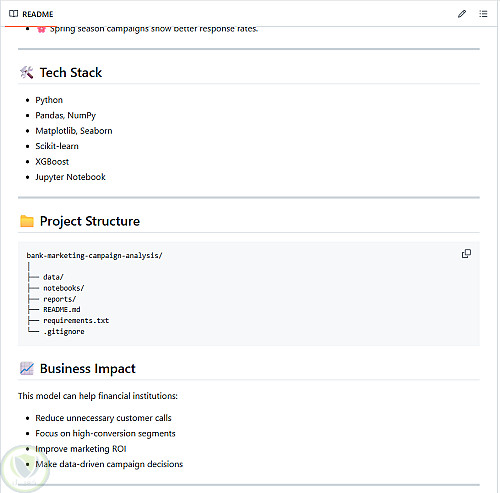Click the blossom emoji on the spring campaigns line

[41, 29]
